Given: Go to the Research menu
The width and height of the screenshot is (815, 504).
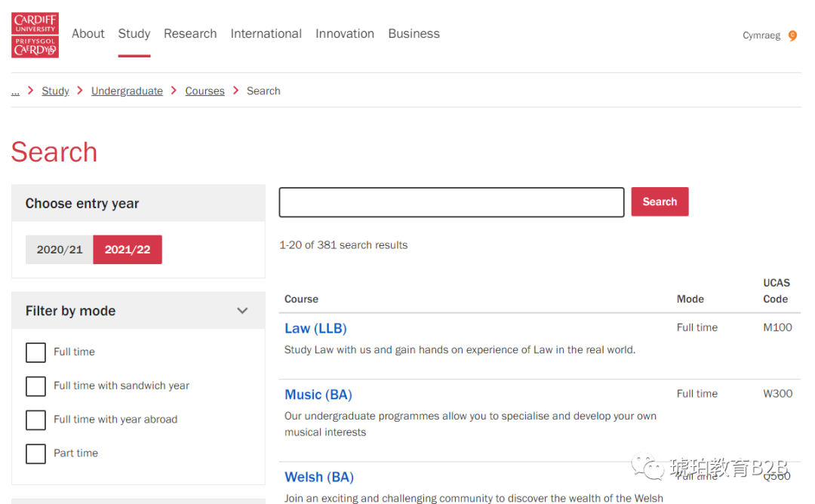Looking at the screenshot, I should (190, 34).
